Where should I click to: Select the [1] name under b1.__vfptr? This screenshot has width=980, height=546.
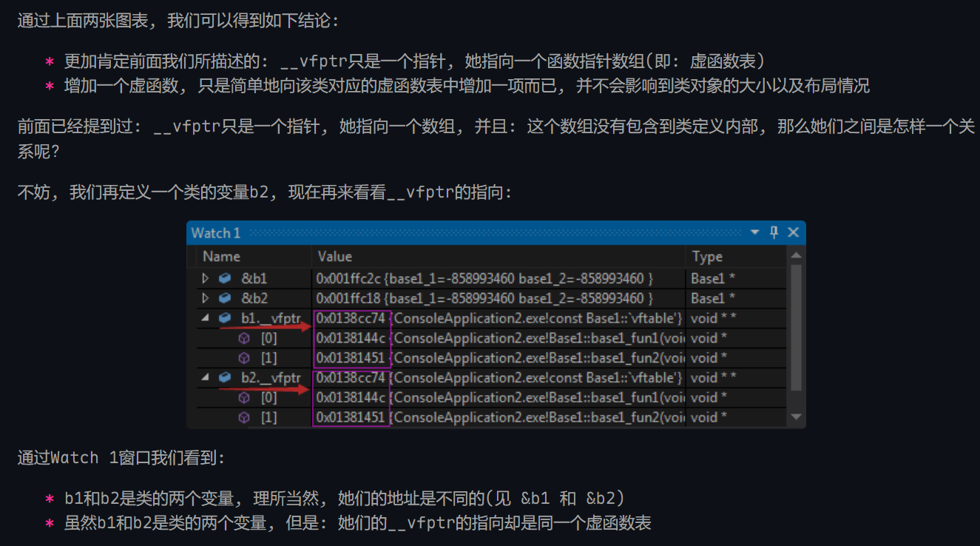pos(268,358)
